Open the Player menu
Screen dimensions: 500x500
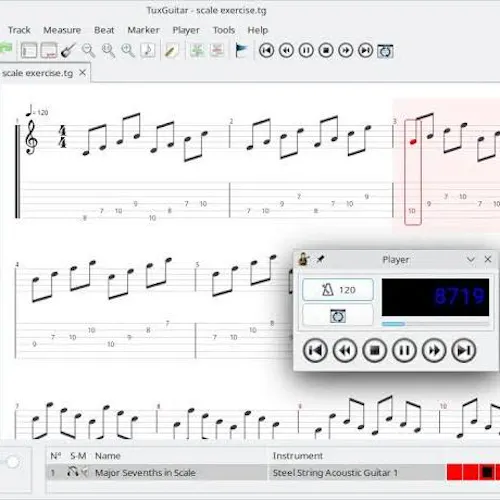[186, 30]
